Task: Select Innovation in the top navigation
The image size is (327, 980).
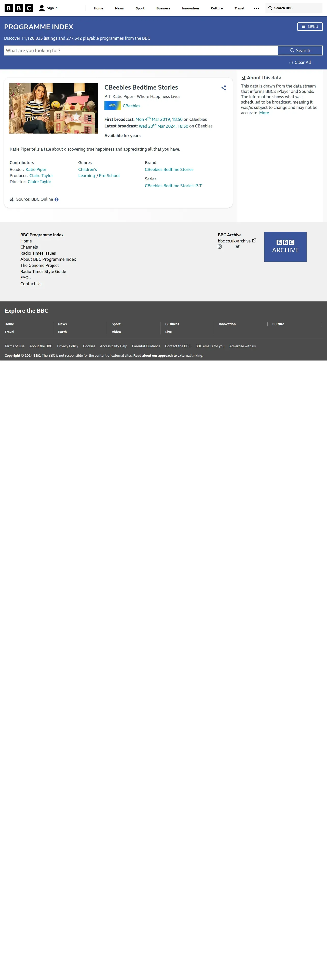Action: coord(190,8)
